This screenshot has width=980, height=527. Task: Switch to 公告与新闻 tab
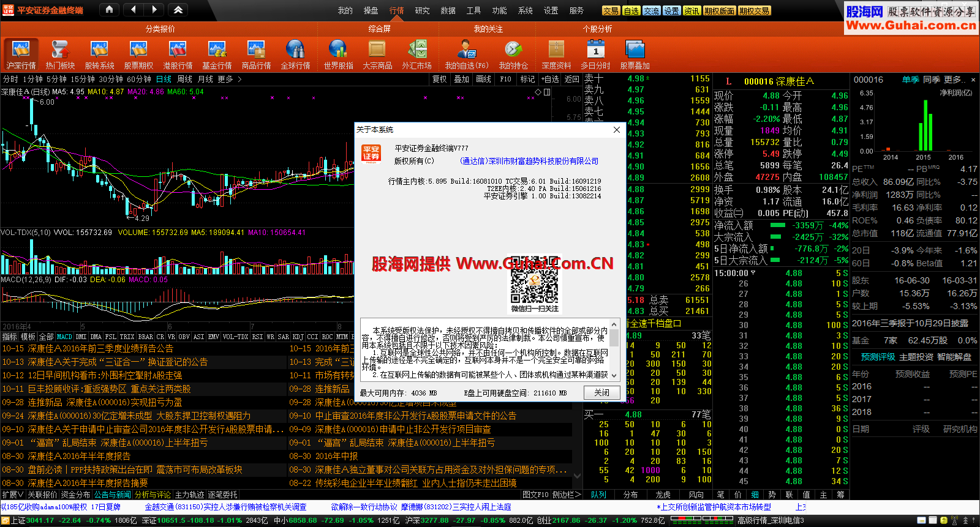(113, 495)
